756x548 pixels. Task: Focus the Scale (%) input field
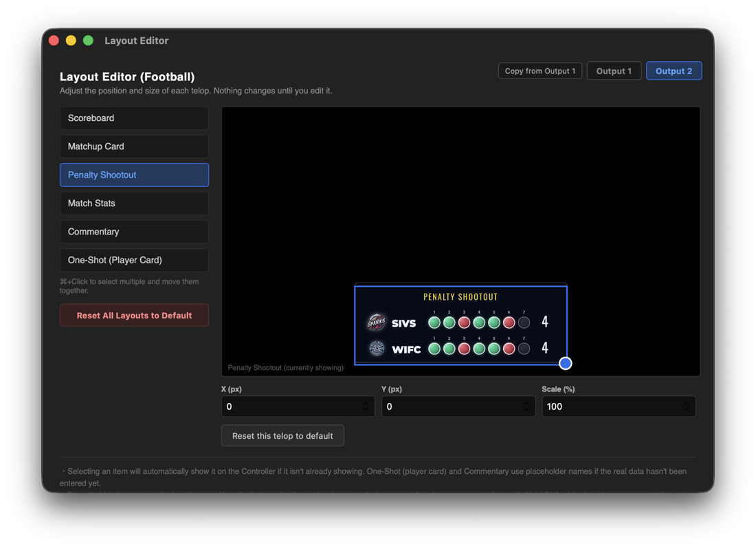point(619,406)
